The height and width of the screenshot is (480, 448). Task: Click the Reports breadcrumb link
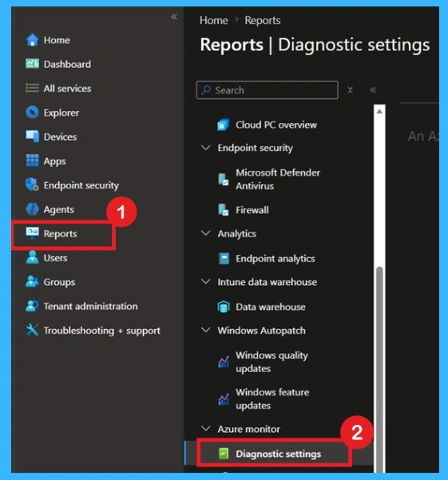(263, 21)
